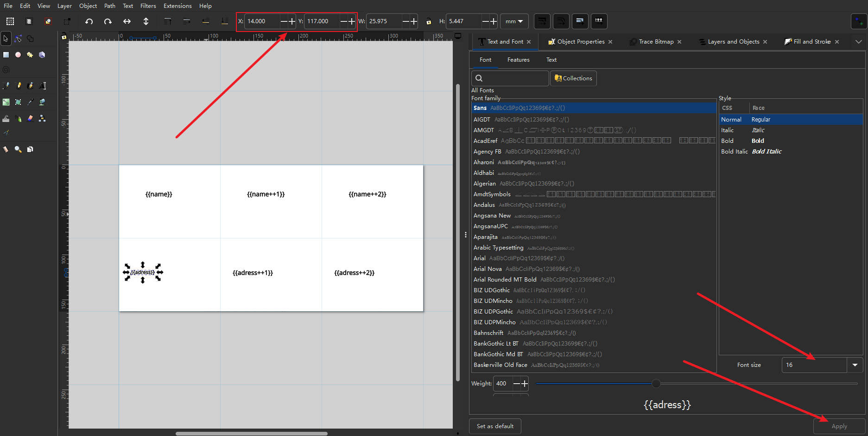The image size is (868, 436).
Task: Select the 3D Box tool
Action: [x=42, y=55]
